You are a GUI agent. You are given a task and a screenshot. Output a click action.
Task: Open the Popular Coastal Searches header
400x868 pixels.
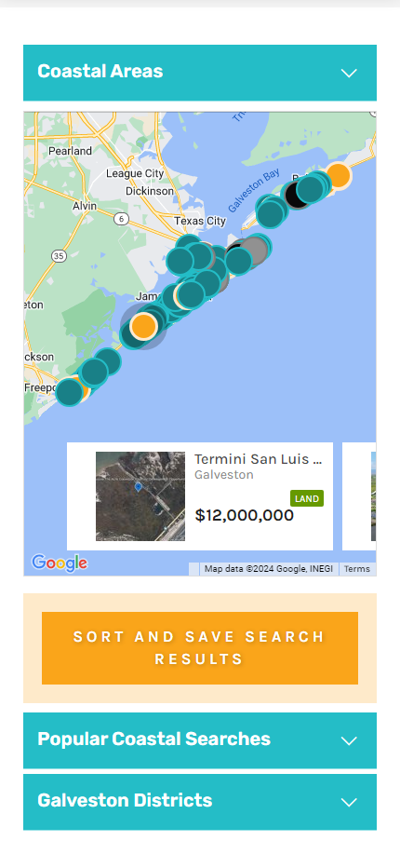[200, 740]
